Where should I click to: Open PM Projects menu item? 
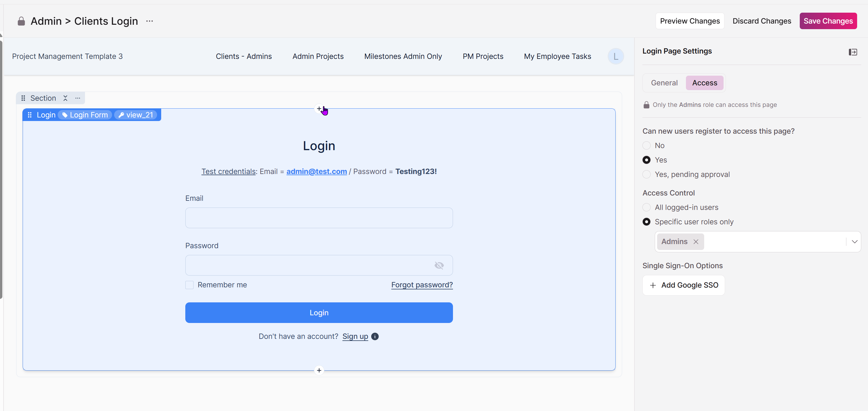483,56
